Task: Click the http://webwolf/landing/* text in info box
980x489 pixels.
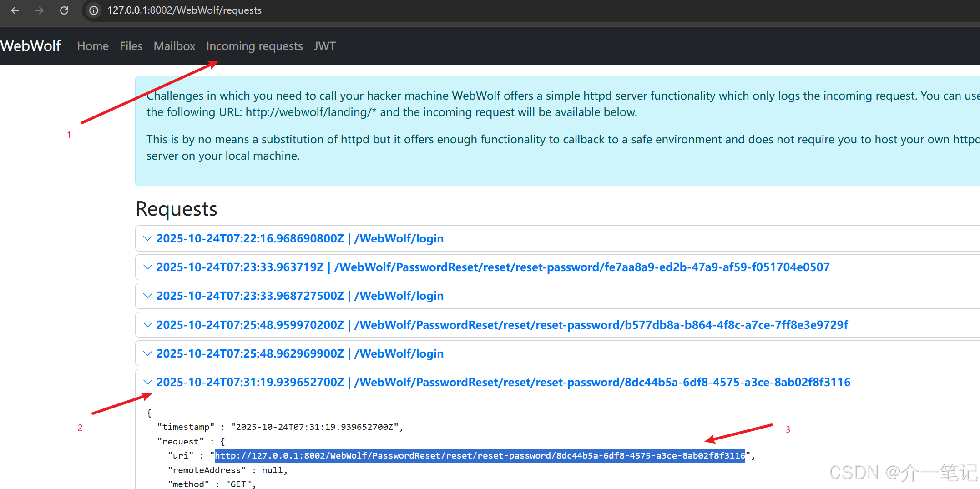Action: click(311, 112)
